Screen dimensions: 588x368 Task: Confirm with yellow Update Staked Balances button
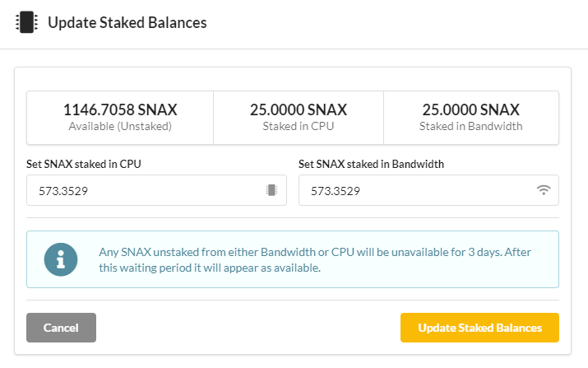[479, 328]
